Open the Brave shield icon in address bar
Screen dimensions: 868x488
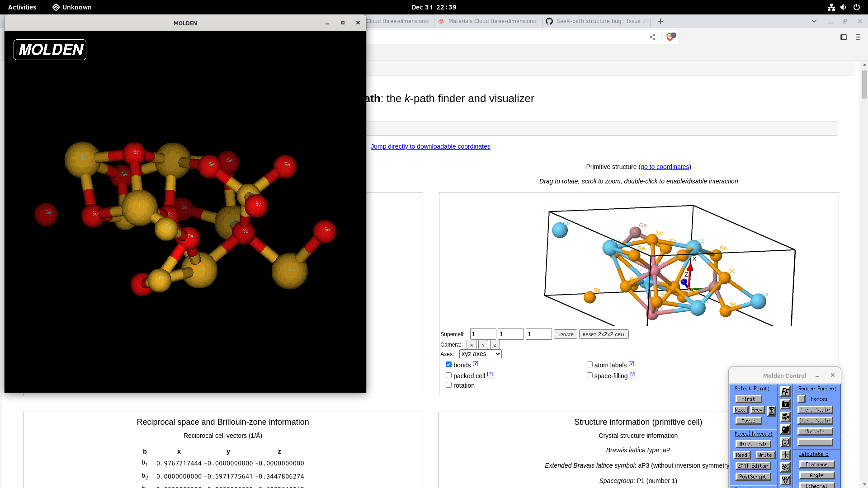pyautogui.click(x=670, y=38)
